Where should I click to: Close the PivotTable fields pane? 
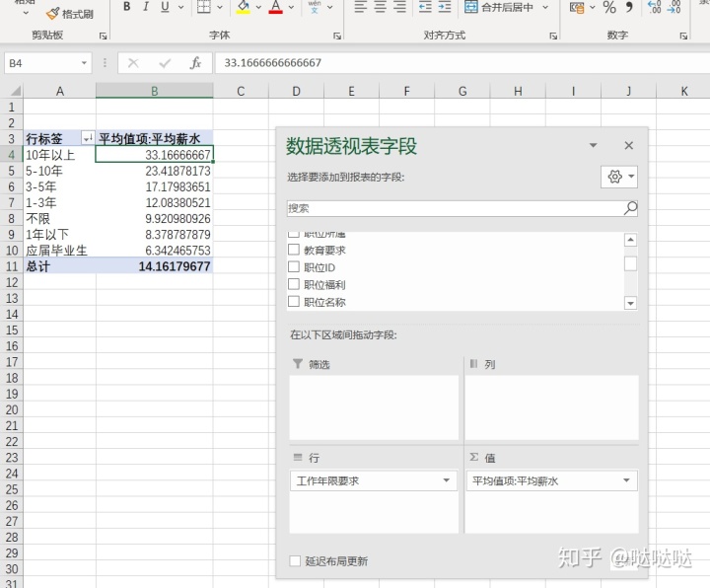(x=628, y=145)
